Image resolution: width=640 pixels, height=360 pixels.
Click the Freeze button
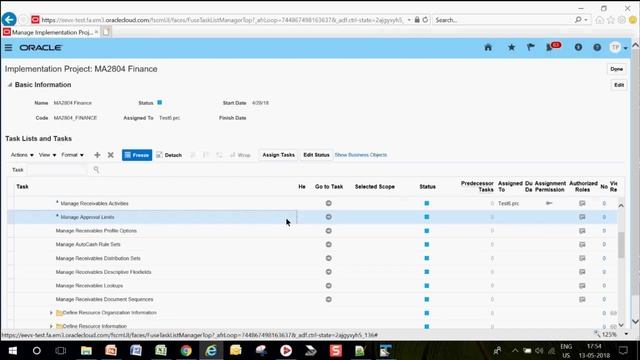(137, 155)
